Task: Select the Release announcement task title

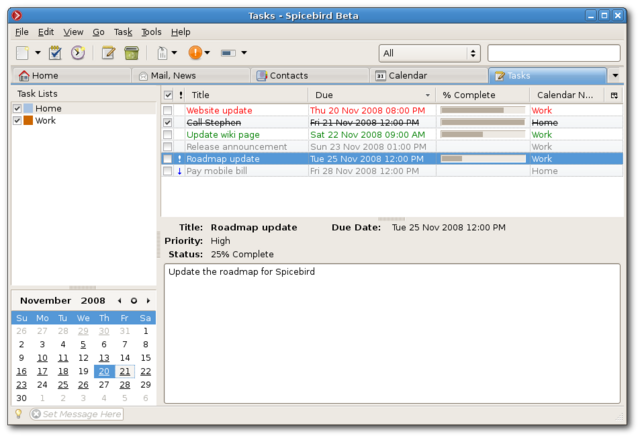Action: pos(236,147)
